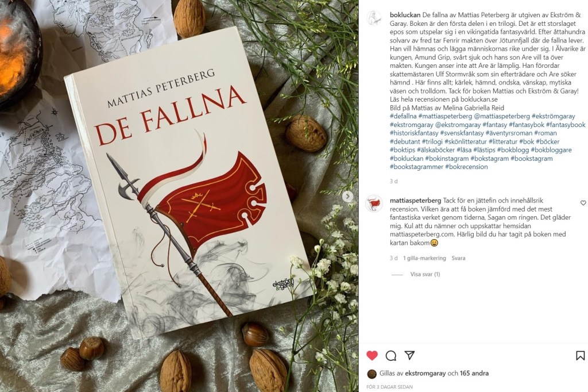The width and height of the screenshot is (588, 392).
Task: Open 1 gilla-markering likes list
Action: [424, 258]
